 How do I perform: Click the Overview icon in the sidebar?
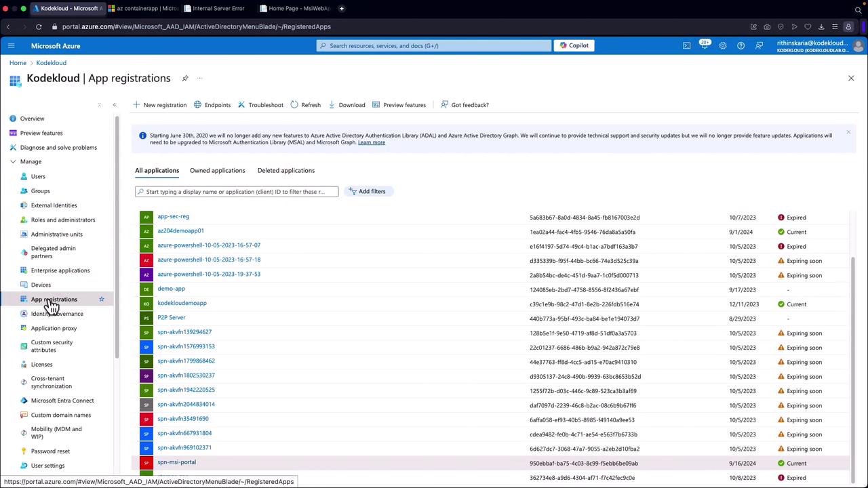coord(13,119)
